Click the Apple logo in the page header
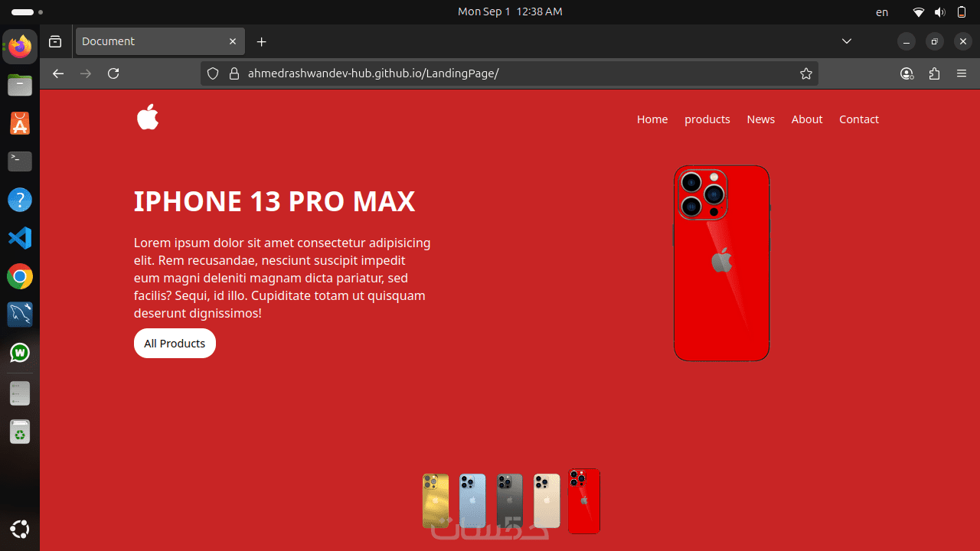980x551 pixels. pyautogui.click(x=148, y=117)
